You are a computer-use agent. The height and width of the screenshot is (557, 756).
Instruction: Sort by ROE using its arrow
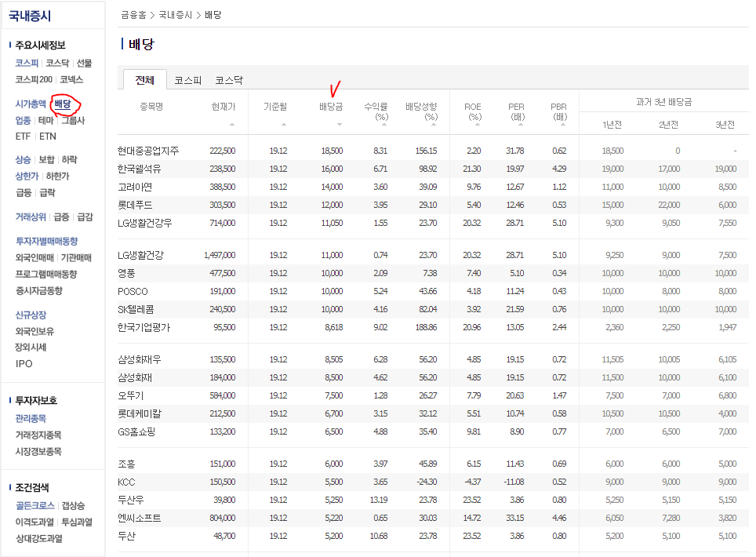(x=478, y=125)
